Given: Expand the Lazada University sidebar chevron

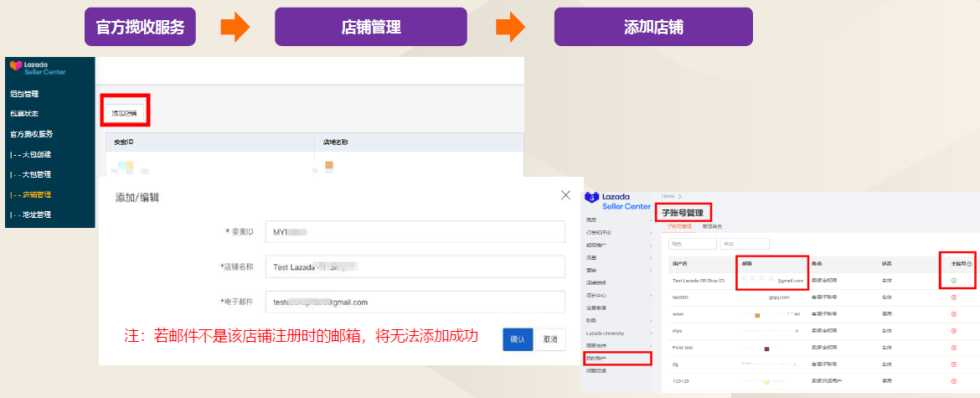Looking at the screenshot, I should (x=651, y=333).
